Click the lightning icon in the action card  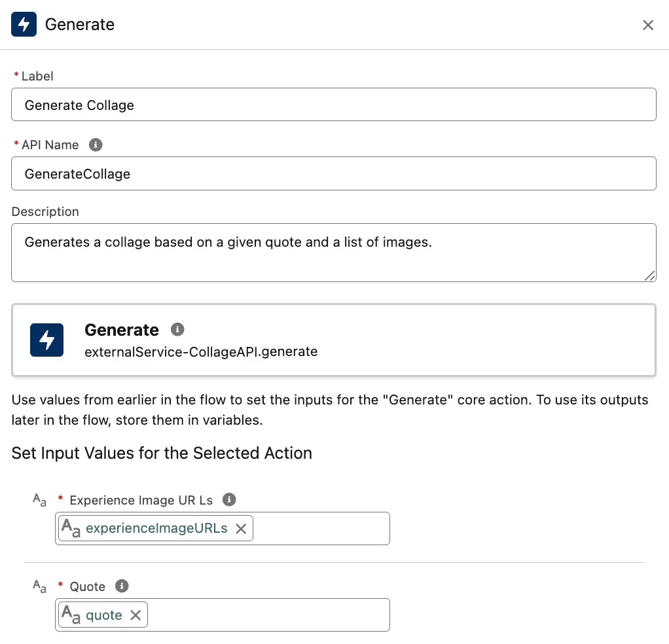pos(47,340)
